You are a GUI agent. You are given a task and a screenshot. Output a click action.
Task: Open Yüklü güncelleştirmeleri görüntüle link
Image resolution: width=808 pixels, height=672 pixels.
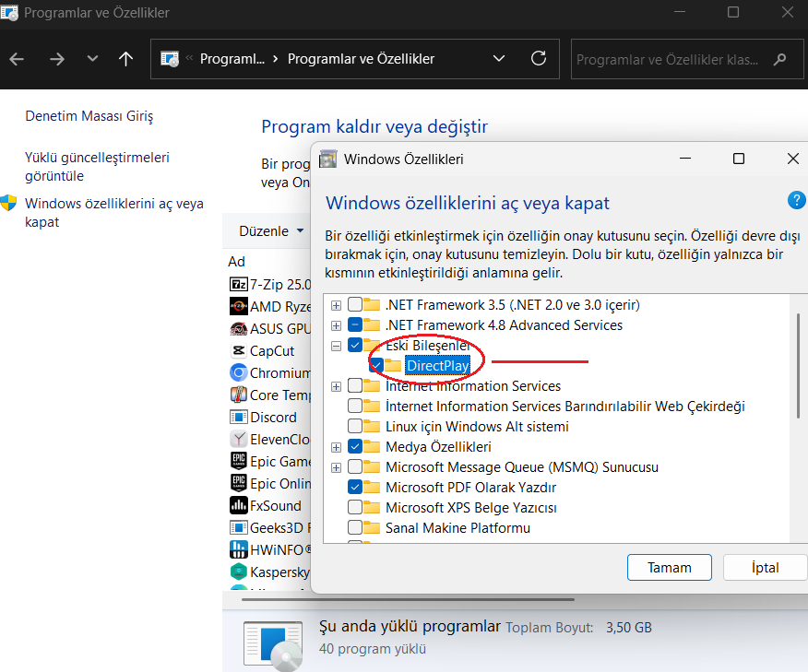point(97,166)
